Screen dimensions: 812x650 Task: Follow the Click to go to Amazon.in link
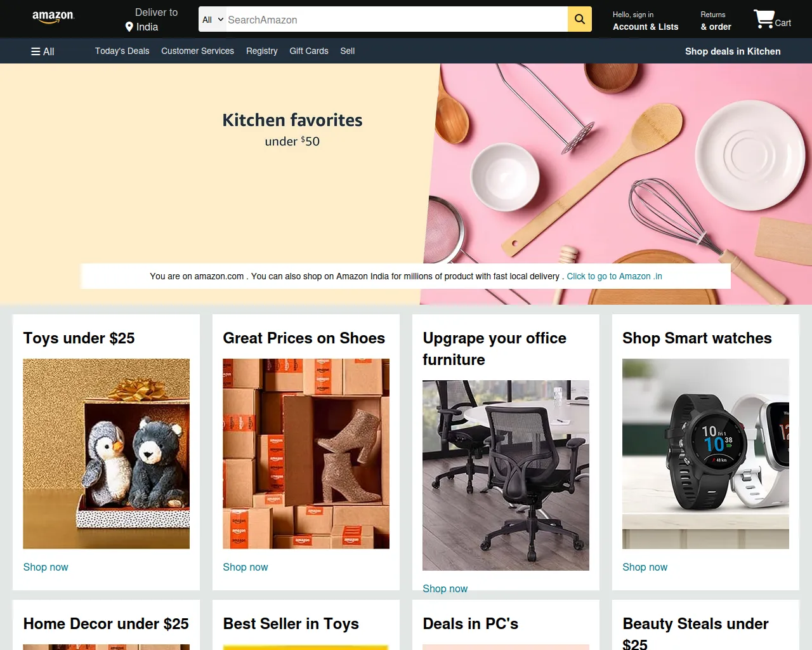coord(614,276)
